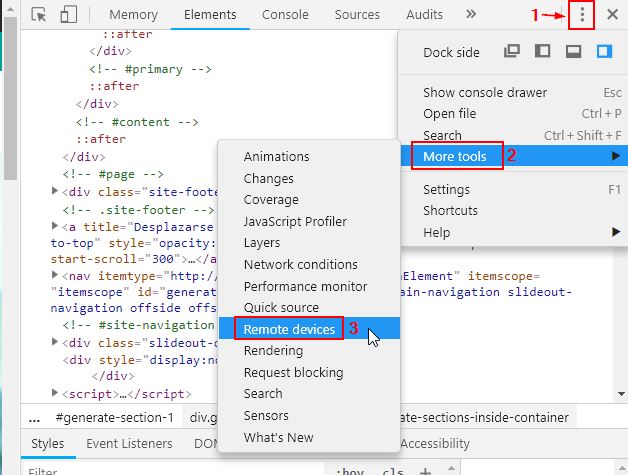This screenshot has width=628, height=475.
Task: Open Shortcuts from the menu
Action: coord(514,211)
